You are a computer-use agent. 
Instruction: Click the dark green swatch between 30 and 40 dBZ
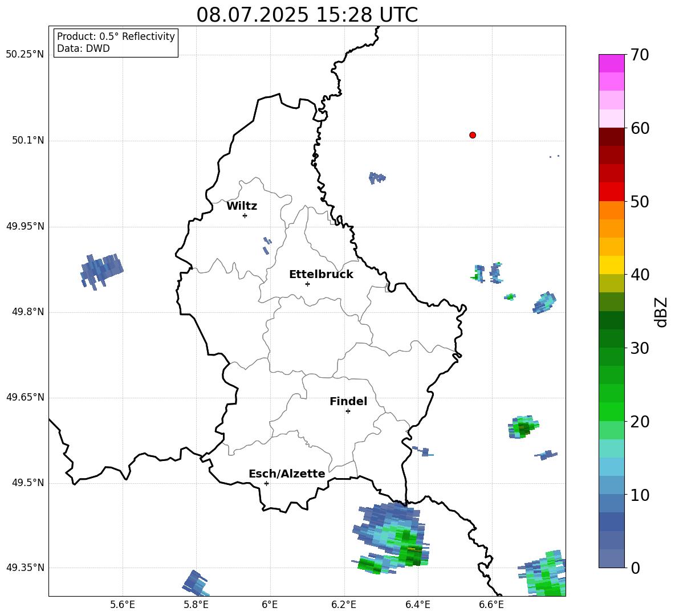[612, 320]
